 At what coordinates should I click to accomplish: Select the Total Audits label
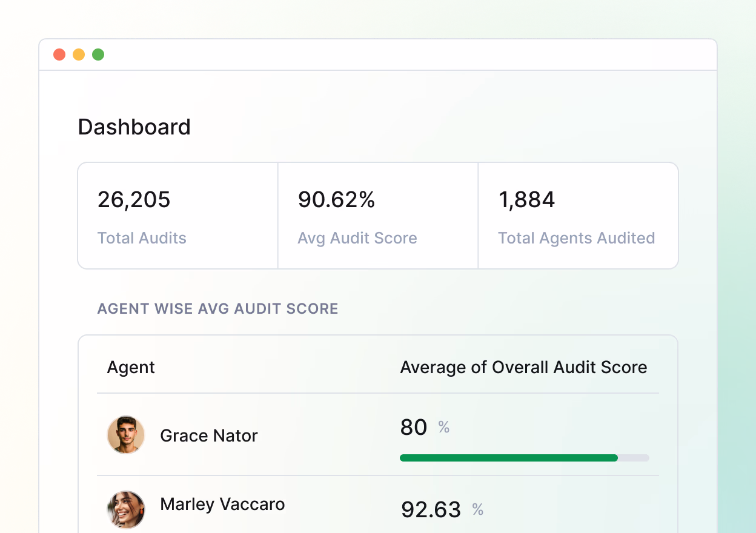(x=142, y=238)
